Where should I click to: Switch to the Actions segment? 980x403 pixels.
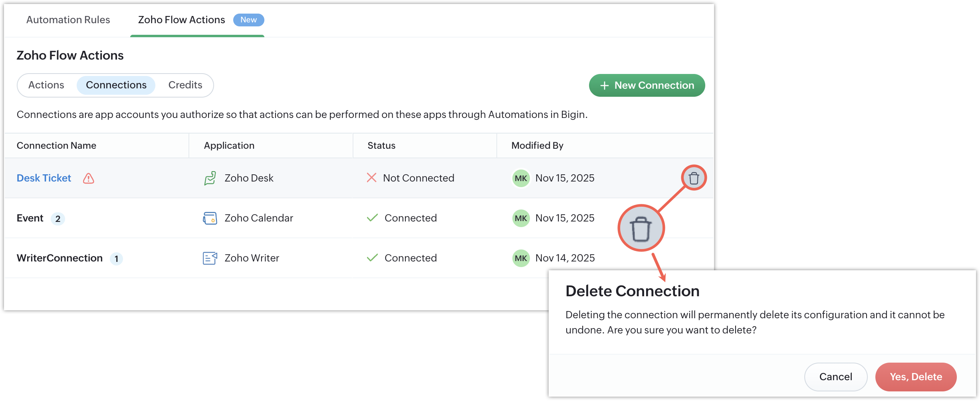(x=46, y=85)
